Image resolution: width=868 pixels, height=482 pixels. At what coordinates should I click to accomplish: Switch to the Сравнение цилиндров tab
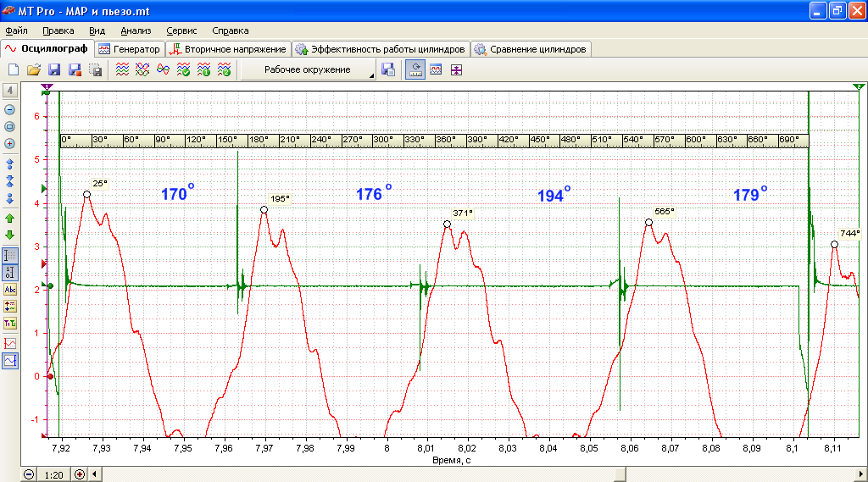(531, 49)
